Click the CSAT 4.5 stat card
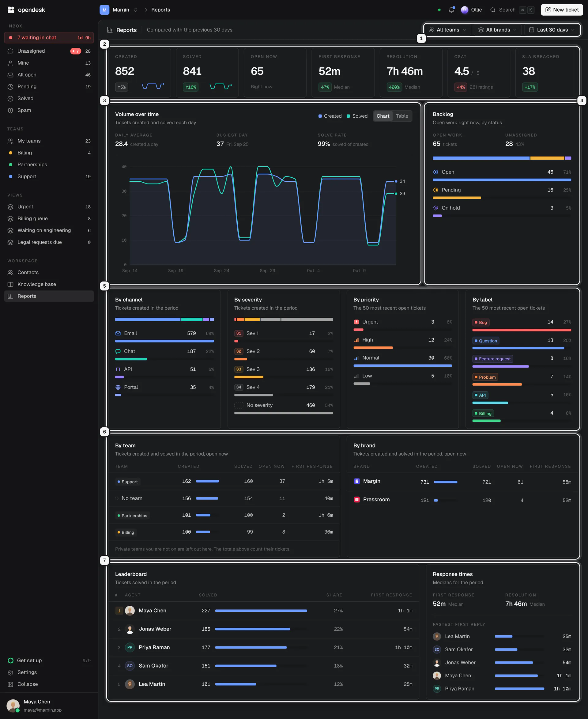588x719 pixels. [479, 73]
